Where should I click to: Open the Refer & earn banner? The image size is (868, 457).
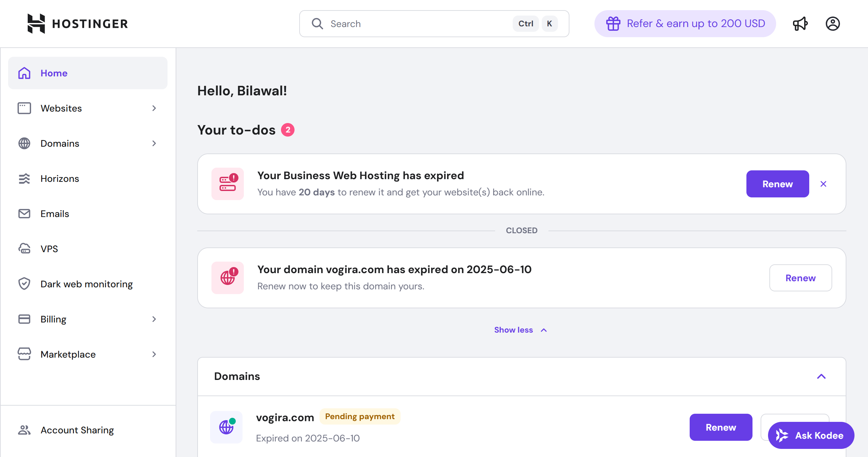tap(684, 23)
